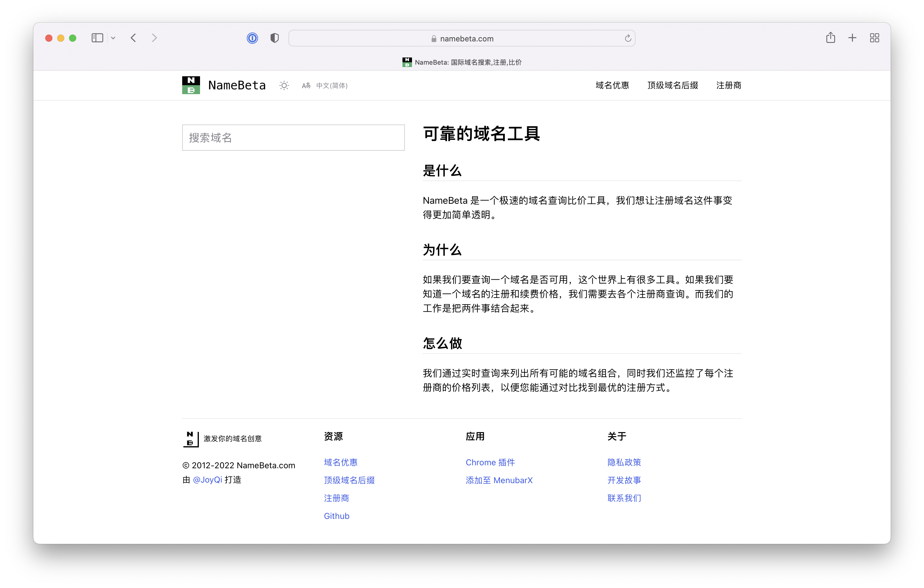Open the Github link

pyautogui.click(x=336, y=516)
